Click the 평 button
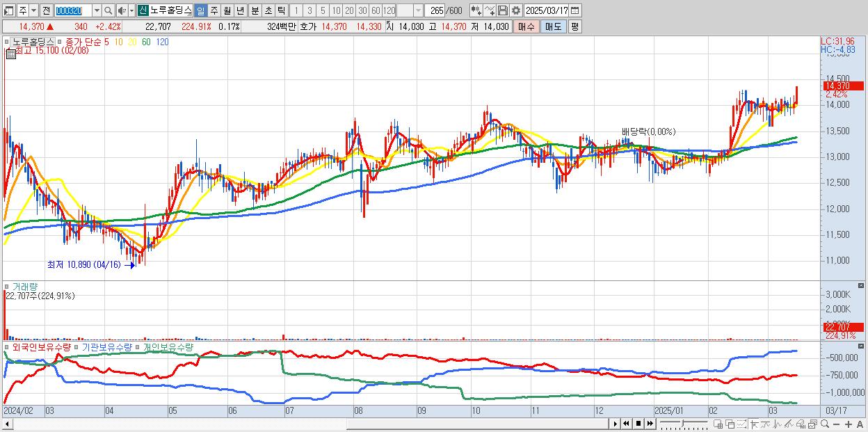868x432 pixels. click(x=574, y=26)
